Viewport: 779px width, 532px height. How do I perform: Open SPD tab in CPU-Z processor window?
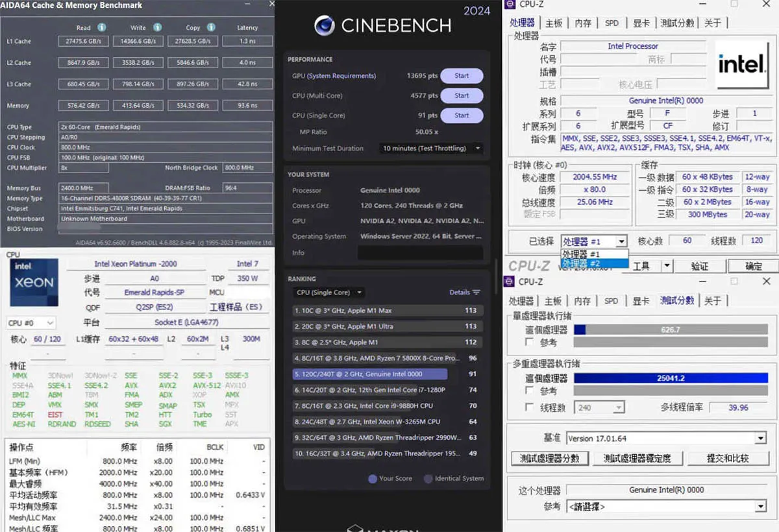pyautogui.click(x=612, y=23)
